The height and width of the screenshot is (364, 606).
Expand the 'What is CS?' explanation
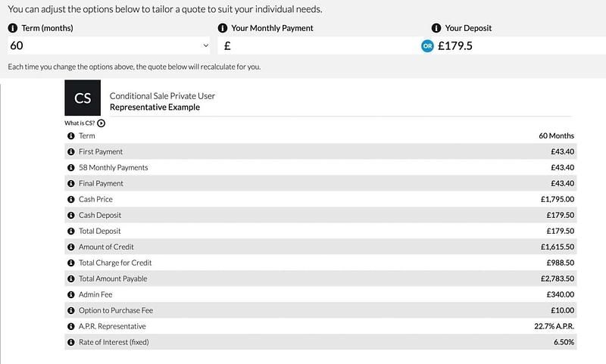click(x=101, y=123)
